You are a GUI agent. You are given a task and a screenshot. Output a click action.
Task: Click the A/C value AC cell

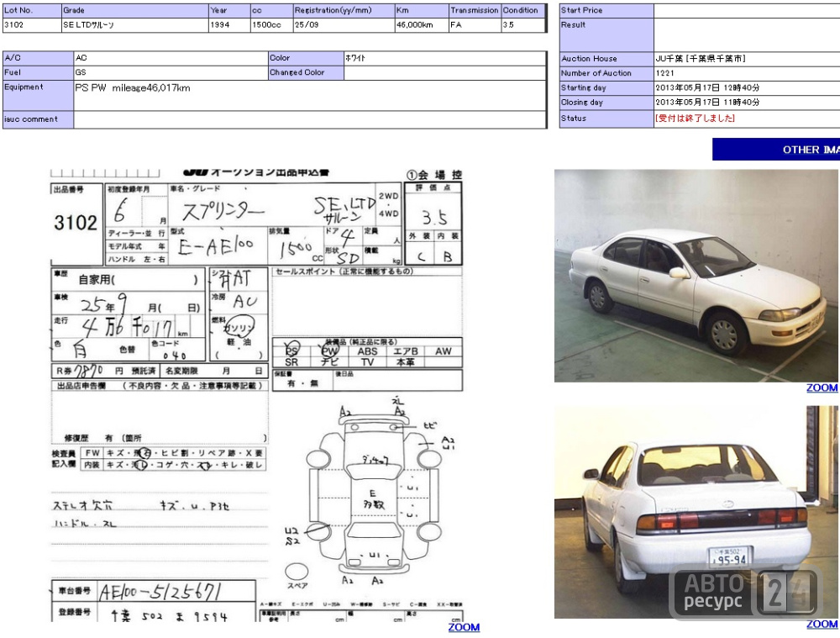tap(171, 58)
